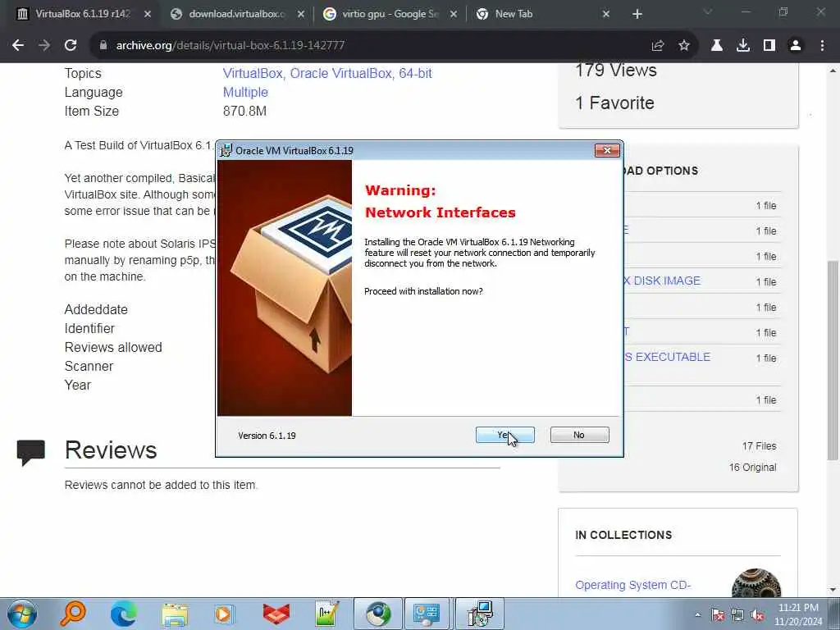Open the Chrome three-dot menu
The image size is (840, 630).
(822, 46)
